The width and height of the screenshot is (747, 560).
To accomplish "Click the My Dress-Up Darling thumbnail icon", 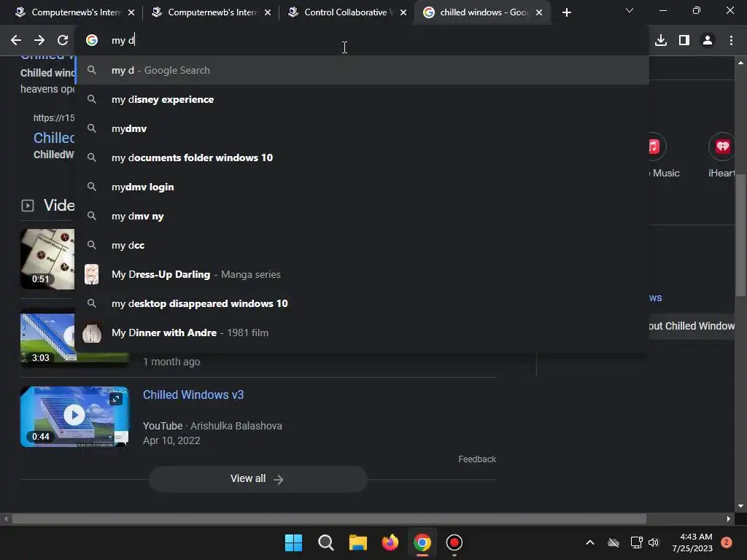I will 91,274.
